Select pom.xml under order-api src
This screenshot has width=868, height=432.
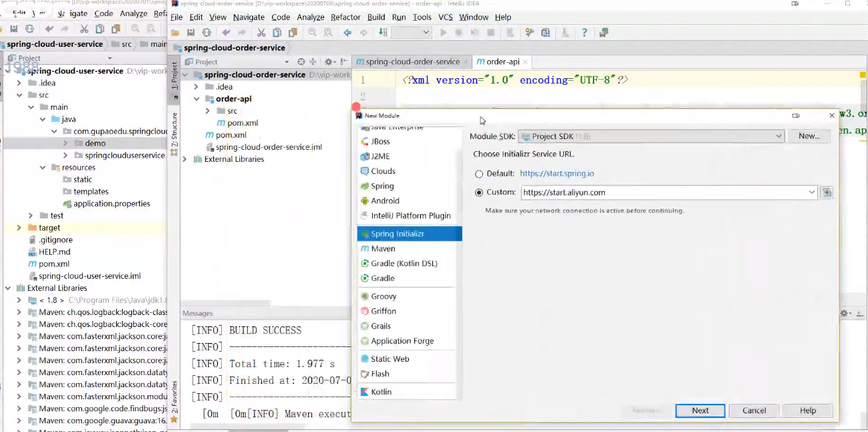(237, 123)
